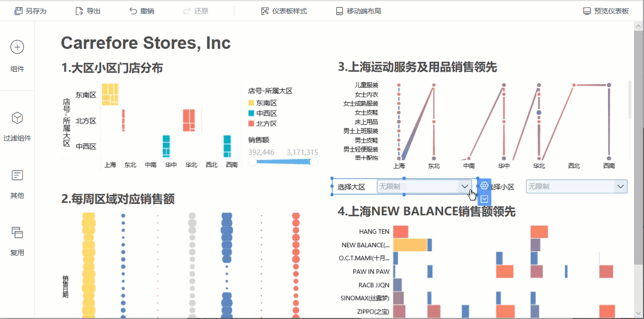Open the 复用 reuse icon
Viewport: 644px width, 319px height.
[x=17, y=232]
